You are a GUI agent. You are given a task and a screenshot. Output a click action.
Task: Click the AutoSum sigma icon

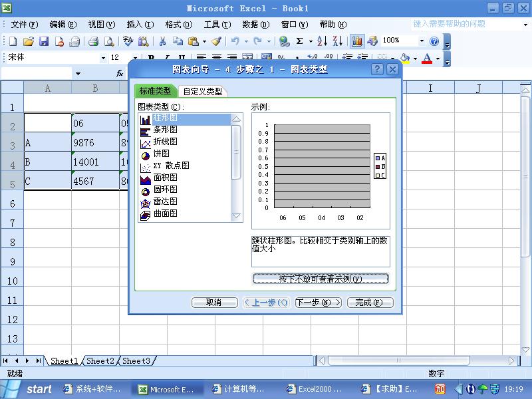300,41
